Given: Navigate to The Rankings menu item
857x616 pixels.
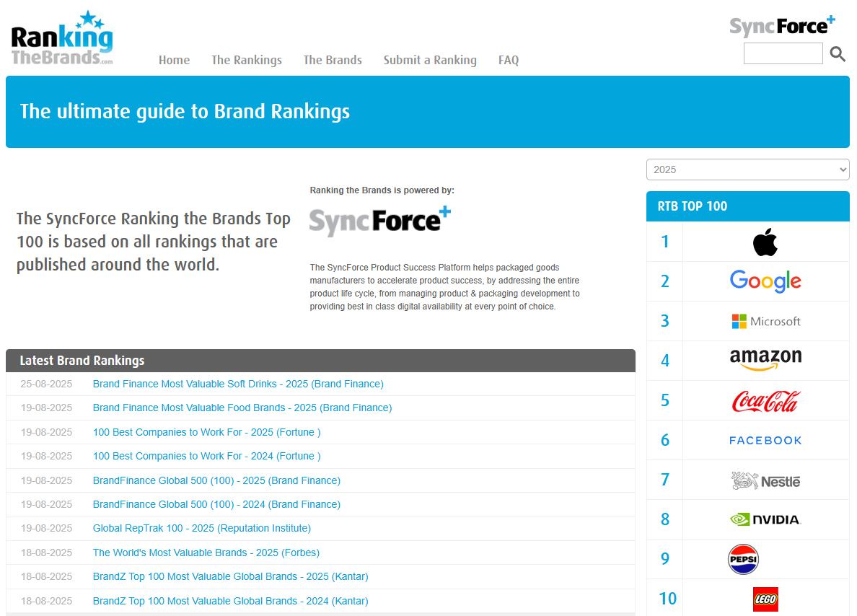Looking at the screenshot, I should click(247, 61).
